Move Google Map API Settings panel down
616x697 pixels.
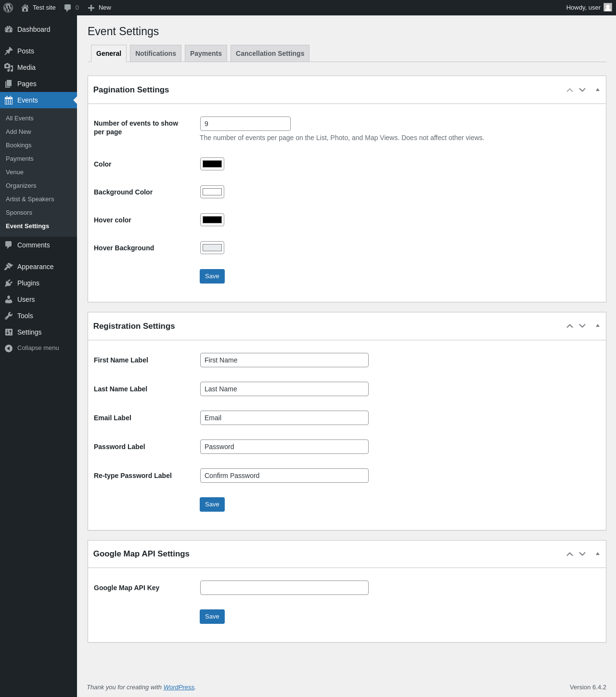(x=582, y=554)
